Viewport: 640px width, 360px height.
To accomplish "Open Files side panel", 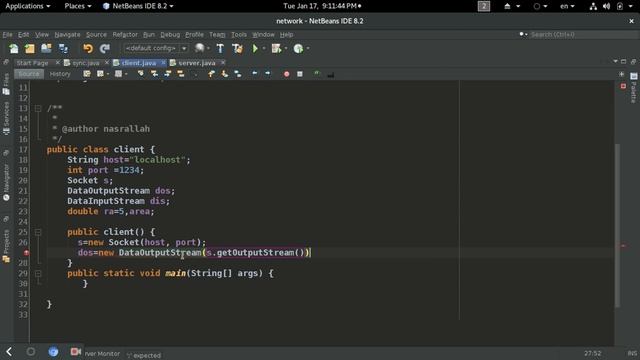I will coord(6,84).
